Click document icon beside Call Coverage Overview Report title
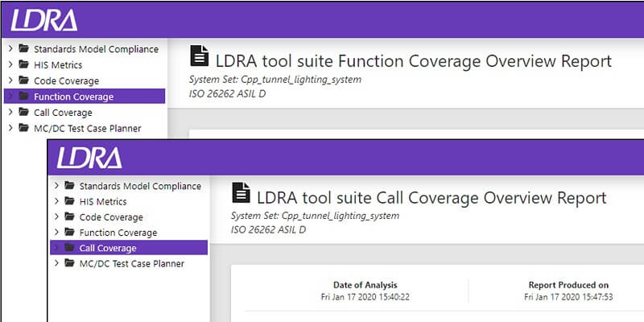 241,192
